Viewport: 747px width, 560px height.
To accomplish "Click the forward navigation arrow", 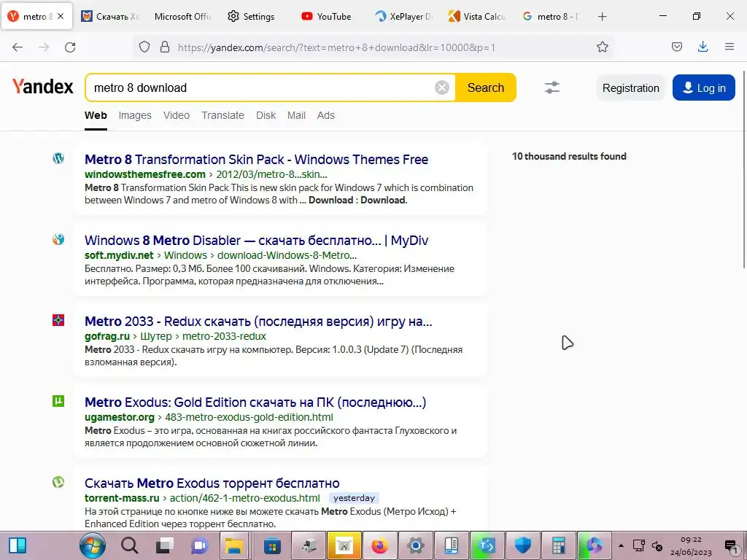I will [44, 47].
